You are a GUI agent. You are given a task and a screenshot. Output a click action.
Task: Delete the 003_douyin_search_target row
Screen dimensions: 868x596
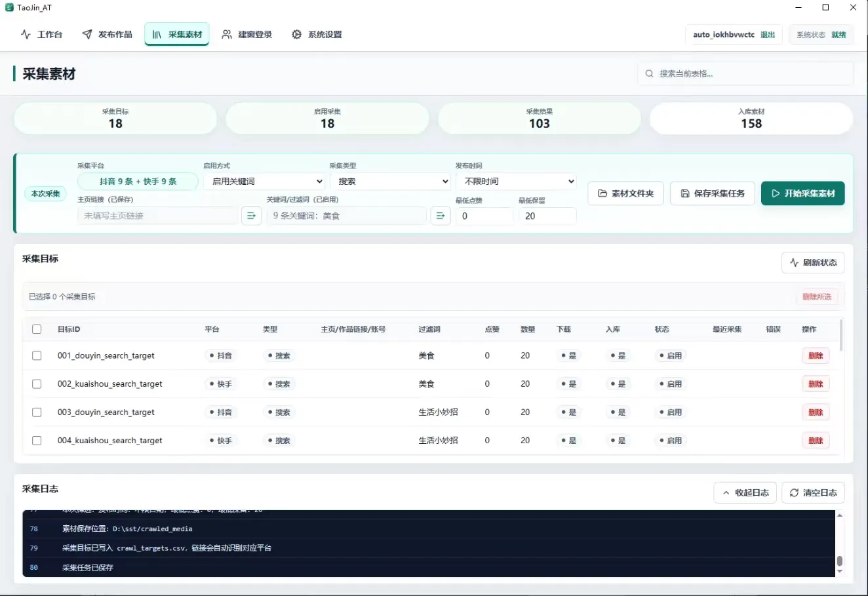pyautogui.click(x=816, y=412)
